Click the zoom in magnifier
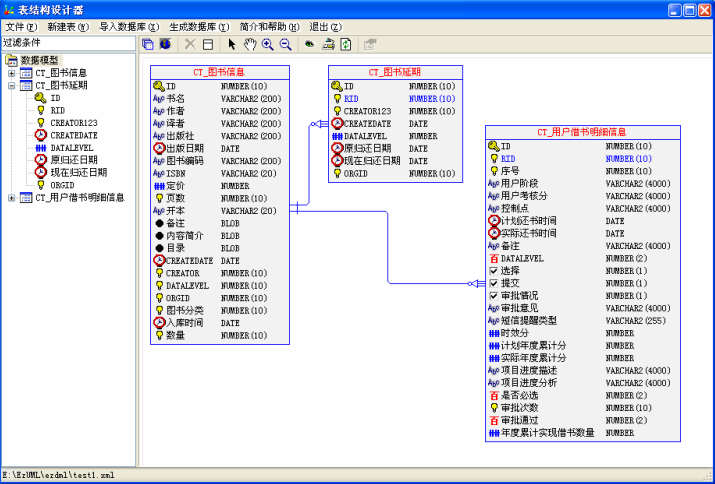Screen dimensions: 715x484 pyautogui.click(x=268, y=44)
